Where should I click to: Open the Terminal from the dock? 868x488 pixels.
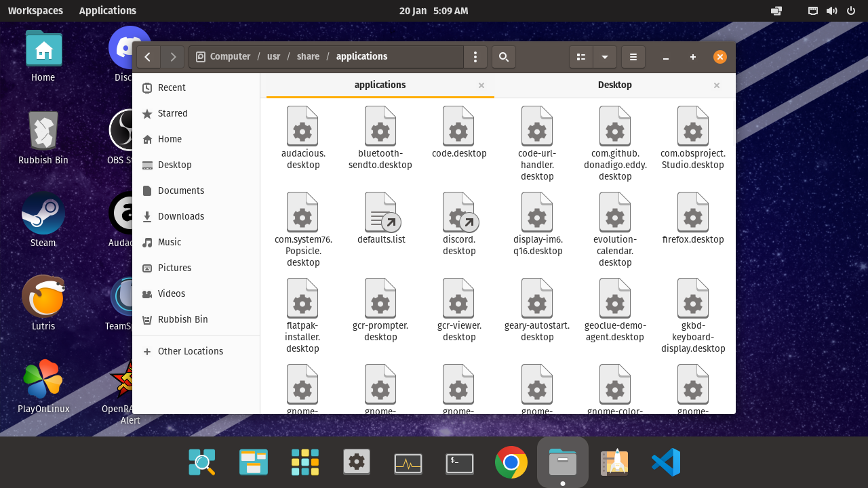[460, 463]
